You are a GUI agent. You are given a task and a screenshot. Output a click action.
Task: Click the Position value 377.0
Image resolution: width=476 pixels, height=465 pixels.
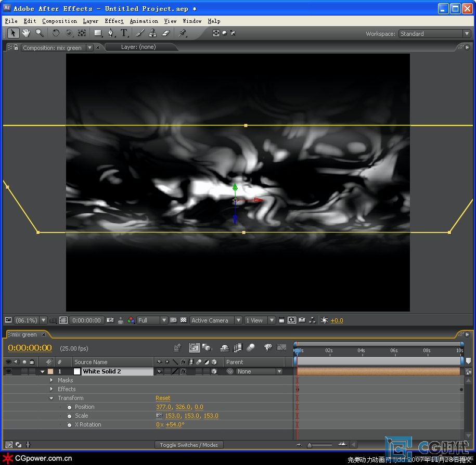(163, 407)
